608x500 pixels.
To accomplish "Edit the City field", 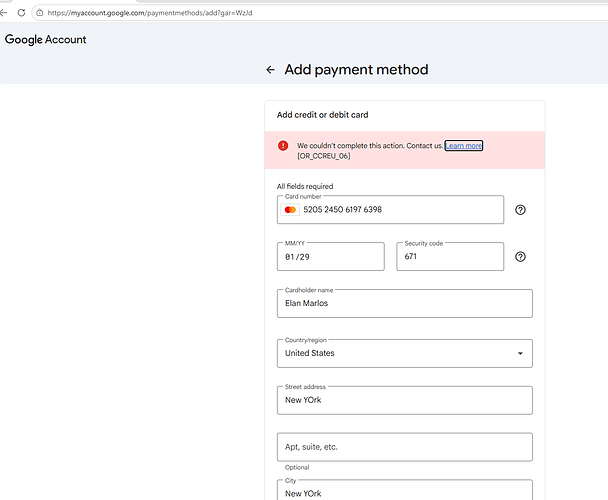I will [404, 490].
